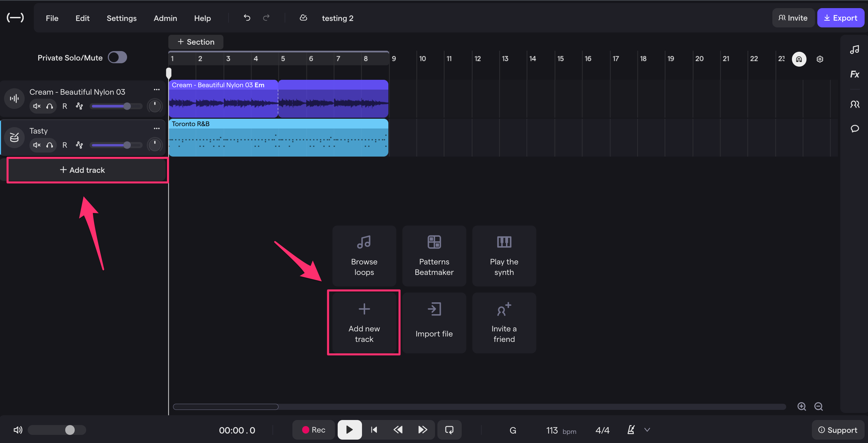This screenshot has height=443, width=868.
Task: Open the Settings menu
Action: (x=121, y=18)
